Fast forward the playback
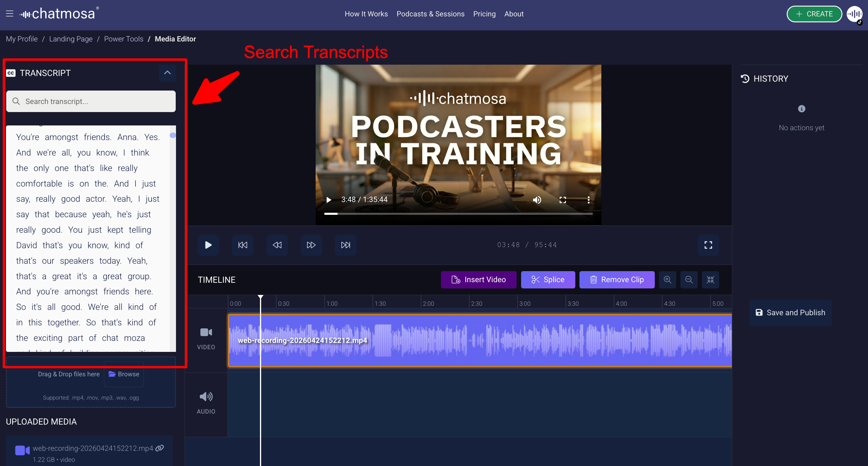The width and height of the screenshot is (868, 466). (311, 245)
